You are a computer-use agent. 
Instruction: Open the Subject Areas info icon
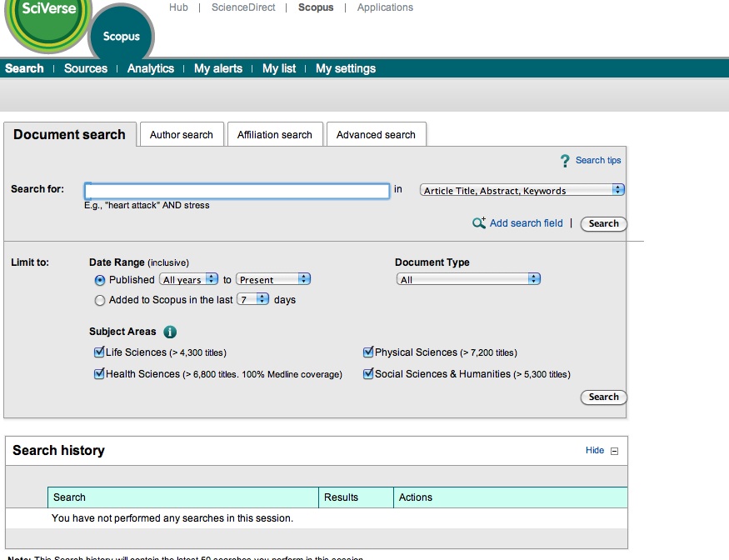pyautogui.click(x=170, y=332)
